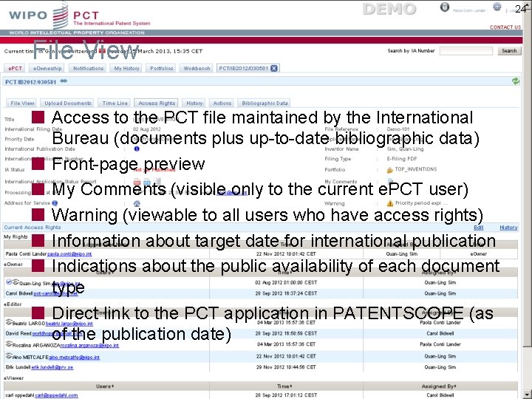This screenshot has height=399, width=532.
Task: Click the '22 Nov 2012 10:01:42 CET' My Rights time
Action: tap(286, 253)
